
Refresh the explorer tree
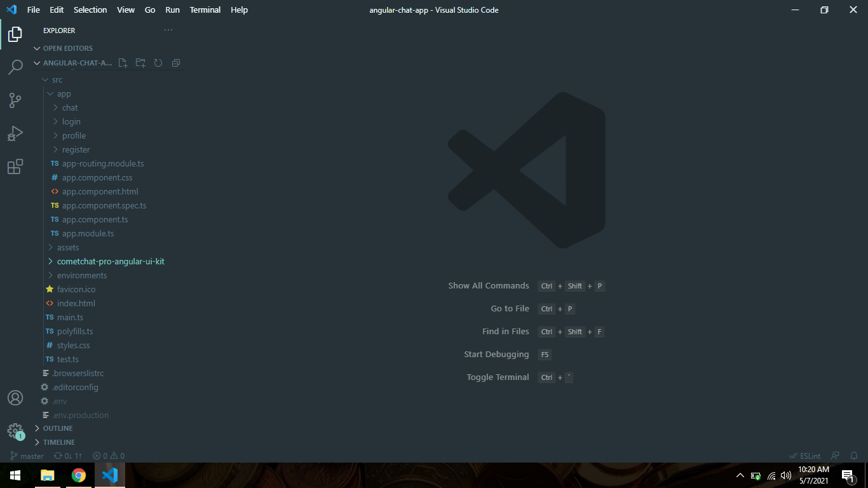coord(158,63)
